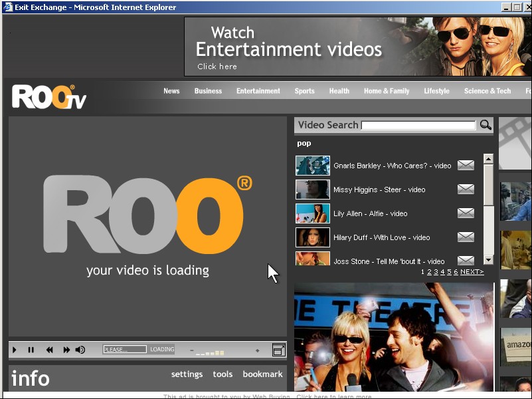532x399 pixels.
Task: Open the Missy Higgins video thumbnail
Action: coord(312,189)
